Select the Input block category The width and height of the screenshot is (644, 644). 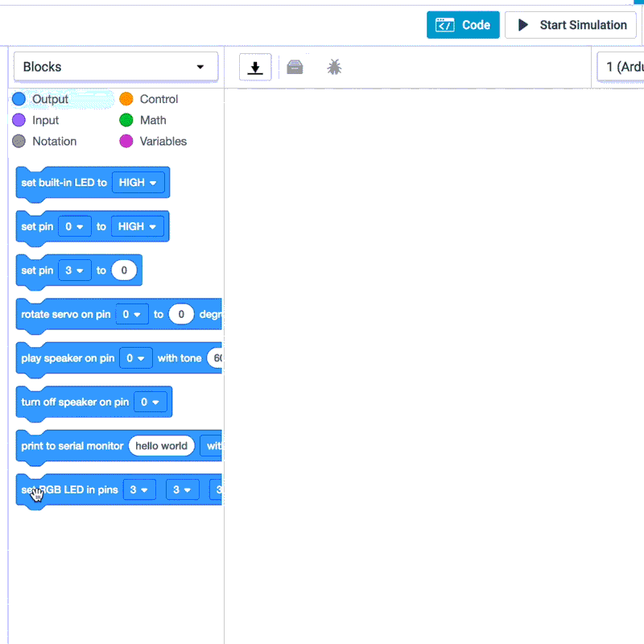tap(35, 120)
